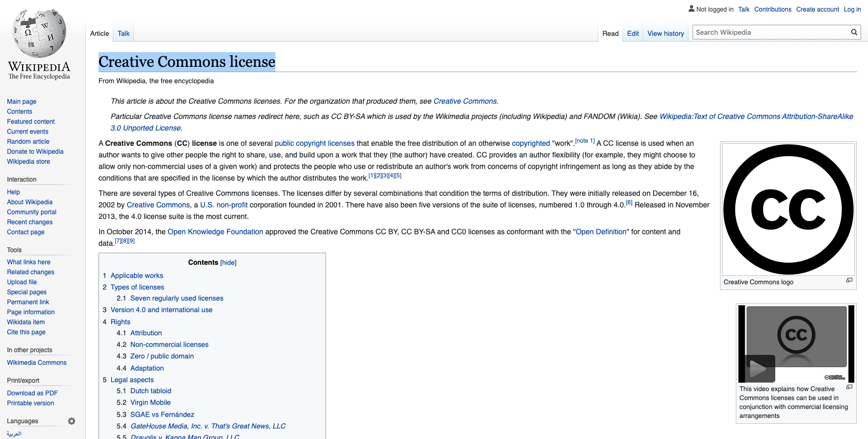This screenshot has height=439, width=868.
Task: Click the Wikipedia globe logo
Action: coord(39,34)
